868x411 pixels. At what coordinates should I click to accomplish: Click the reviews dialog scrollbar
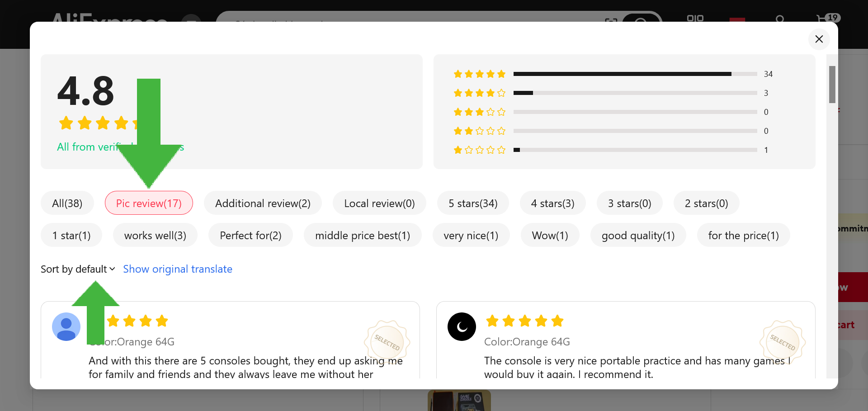pyautogui.click(x=832, y=85)
